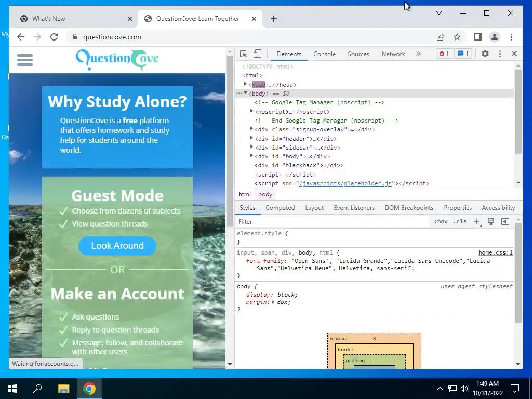Expand the div id="header" node
Image resolution: width=532 pixels, height=399 pixels.
tap(251, 138)
